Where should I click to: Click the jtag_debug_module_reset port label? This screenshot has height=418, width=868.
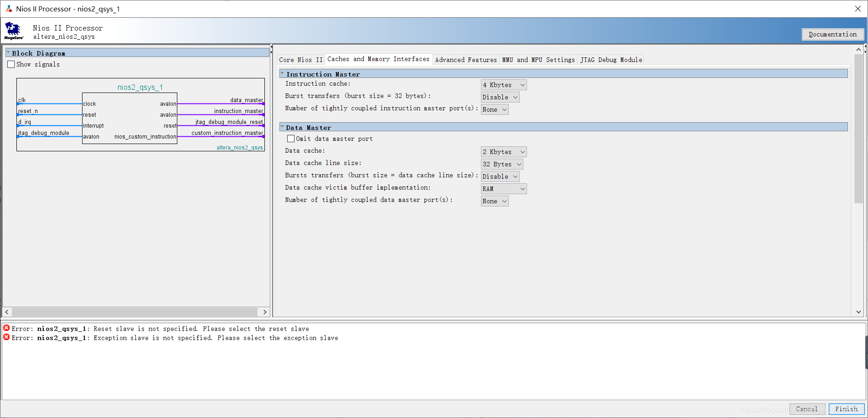pos(229,122)
